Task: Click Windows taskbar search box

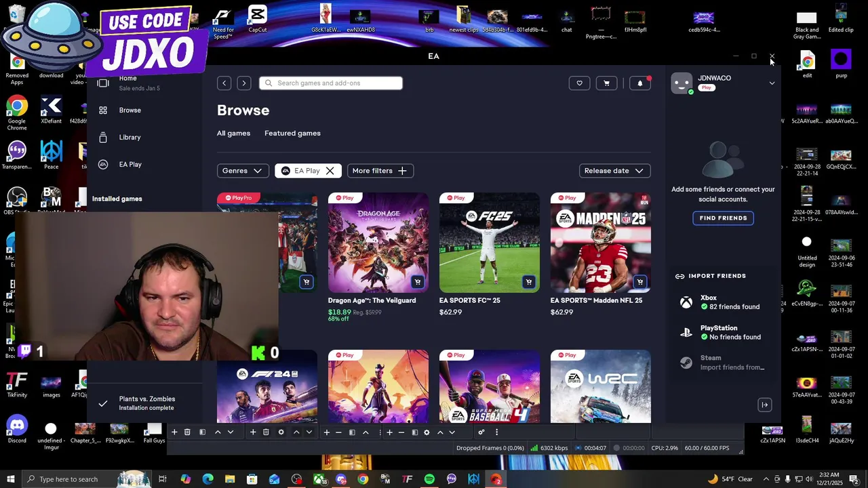Action: (x=68, y=479)
